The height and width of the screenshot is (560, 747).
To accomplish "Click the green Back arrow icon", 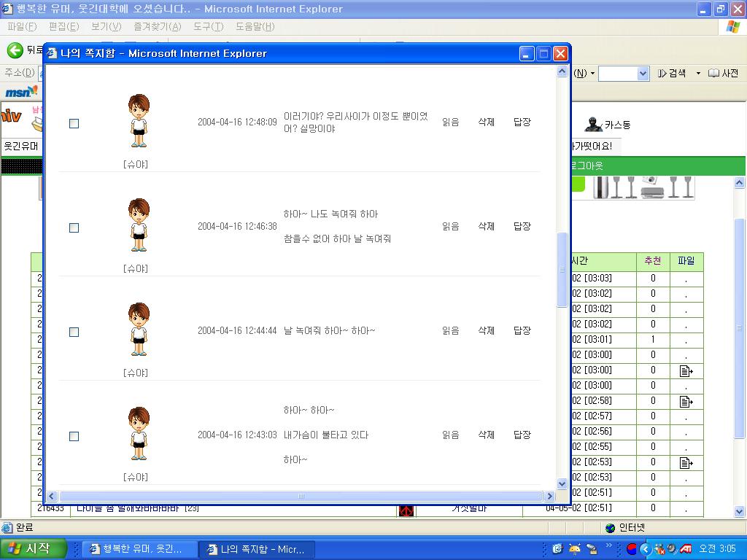I will [x=15, y=50].
